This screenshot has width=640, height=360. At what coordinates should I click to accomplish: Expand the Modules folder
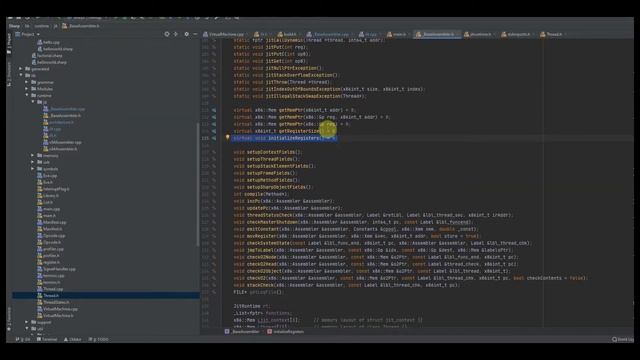coord(27,89)
